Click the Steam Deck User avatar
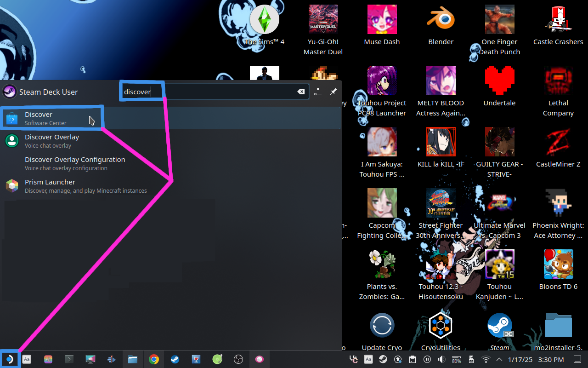588x368 pixels. point(10,92)
